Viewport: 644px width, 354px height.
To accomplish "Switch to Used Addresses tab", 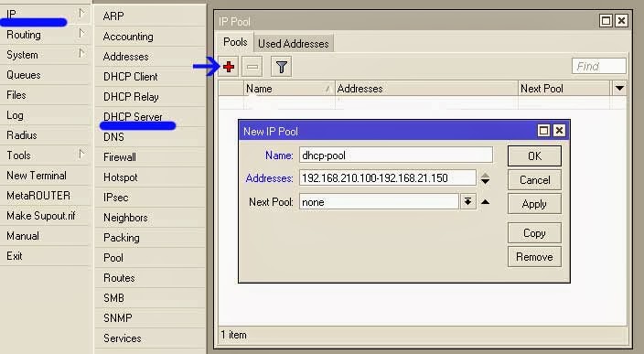I will click(x=294, y=44).
